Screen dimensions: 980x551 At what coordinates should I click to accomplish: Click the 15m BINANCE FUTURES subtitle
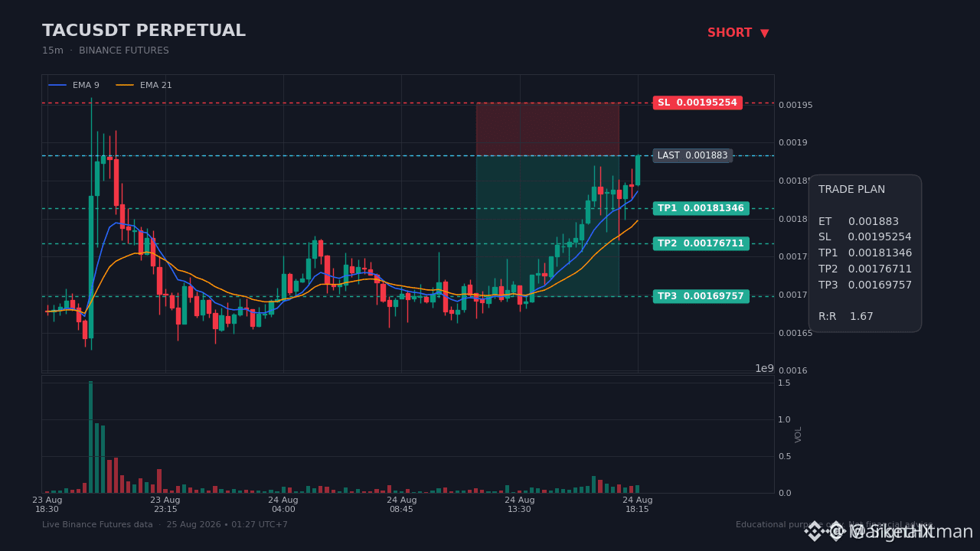(106, 51)
